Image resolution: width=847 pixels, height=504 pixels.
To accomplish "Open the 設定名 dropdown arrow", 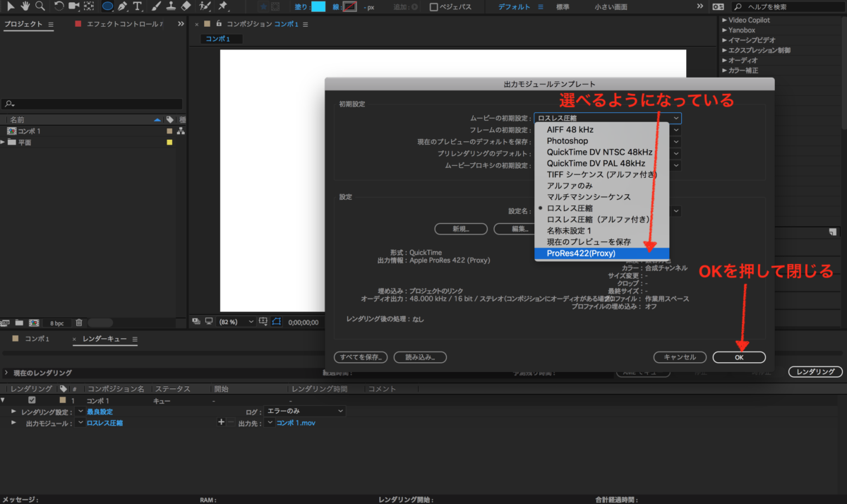I will [676, 210].
